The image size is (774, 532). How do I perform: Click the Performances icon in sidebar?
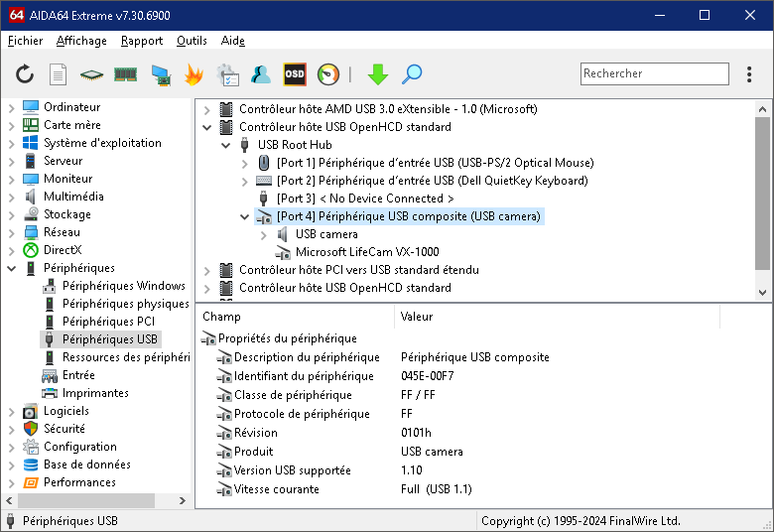tap(31, 482)
